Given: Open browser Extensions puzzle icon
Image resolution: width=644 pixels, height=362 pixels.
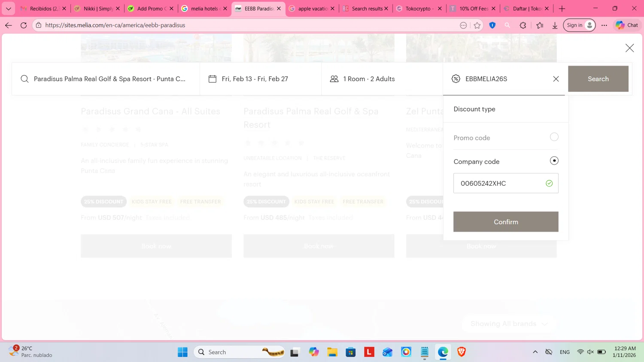Looking at the screenshot, I should [x=523, y=25].
